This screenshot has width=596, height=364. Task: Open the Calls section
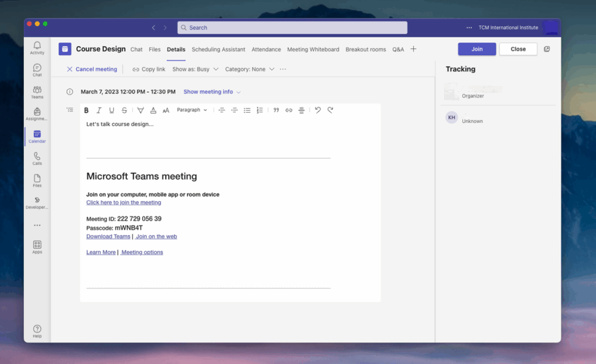pyautogui.click(x=37, y=159)
